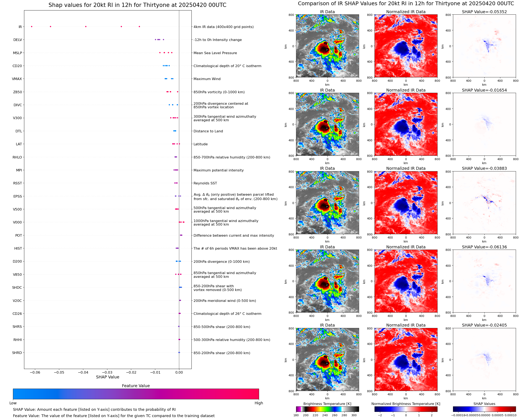Click the Brightness Temperature colorbar

click(327, 409)
